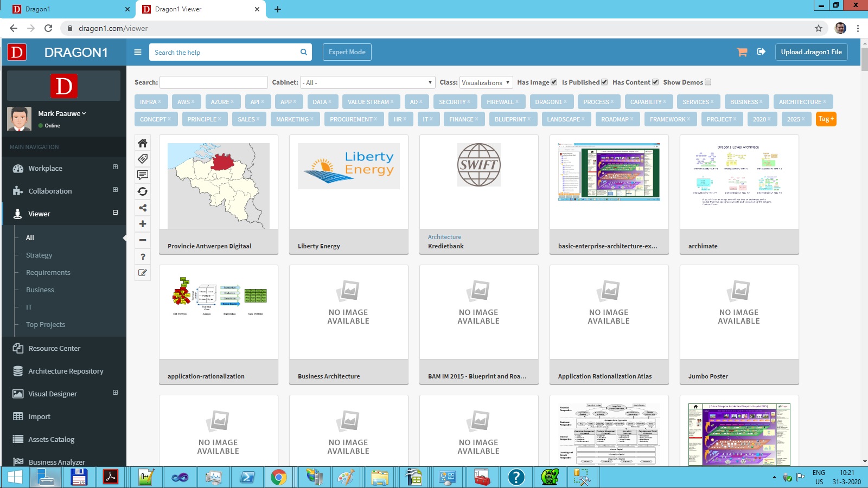The image size is (868, 488).
Task: Toggle the Has Image checkbox
Action: tap(554, 82)
